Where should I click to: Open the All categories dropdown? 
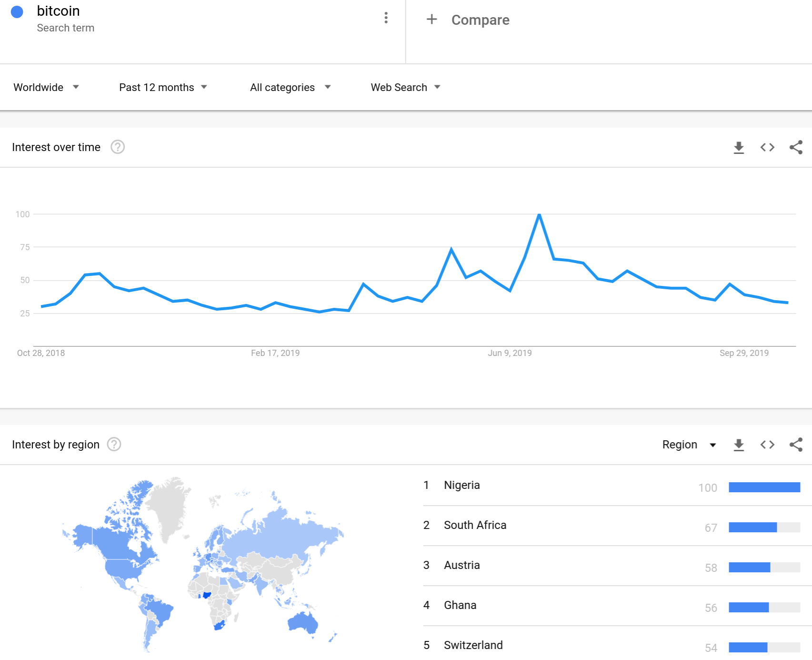pos(291,87)
